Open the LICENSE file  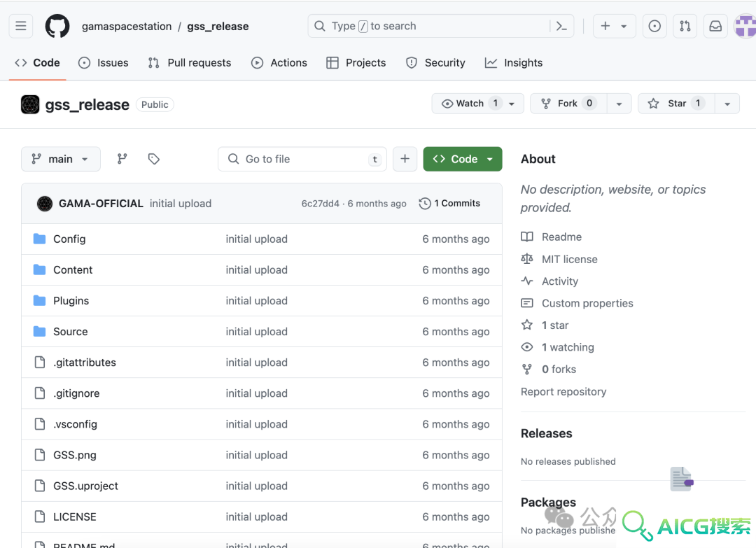tap(75, 517)
